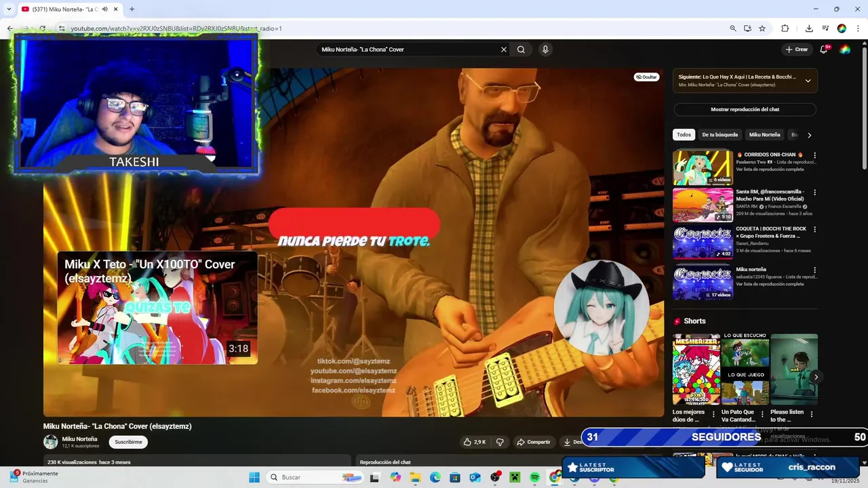Open options for Los mejores dúos short
Screen dimensions: 868x488
coord(713,414)
